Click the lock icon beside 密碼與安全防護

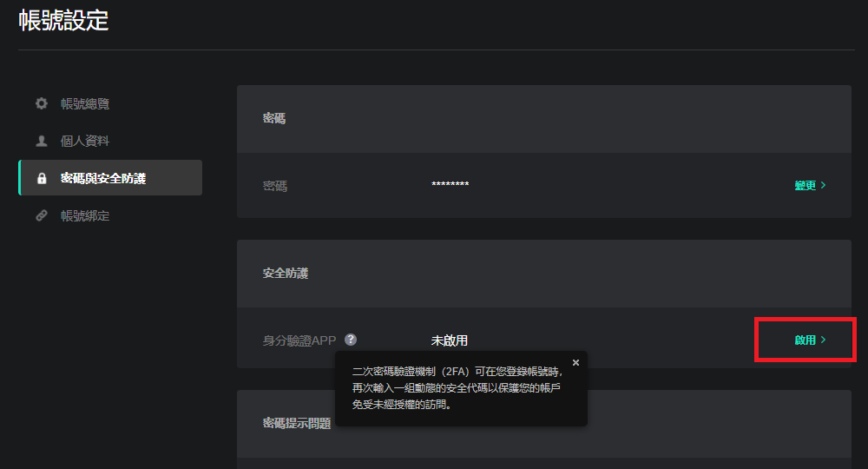click(x=41, y=179)
